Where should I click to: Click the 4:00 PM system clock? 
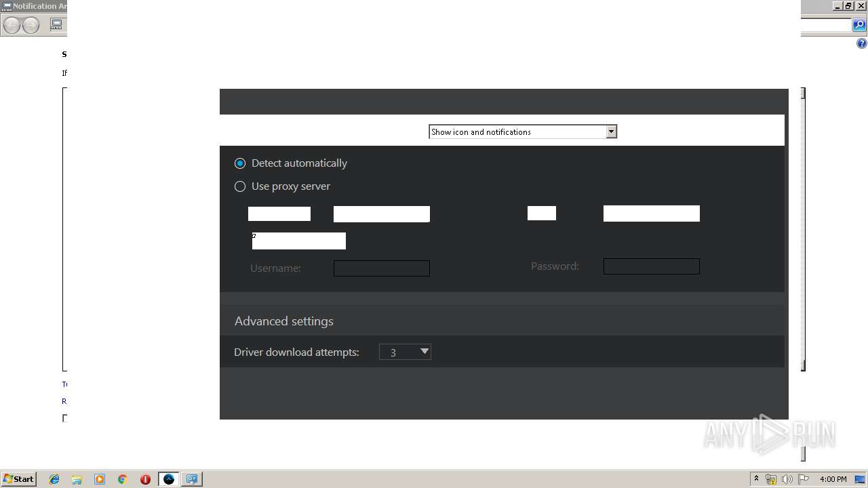coord(833,479)
